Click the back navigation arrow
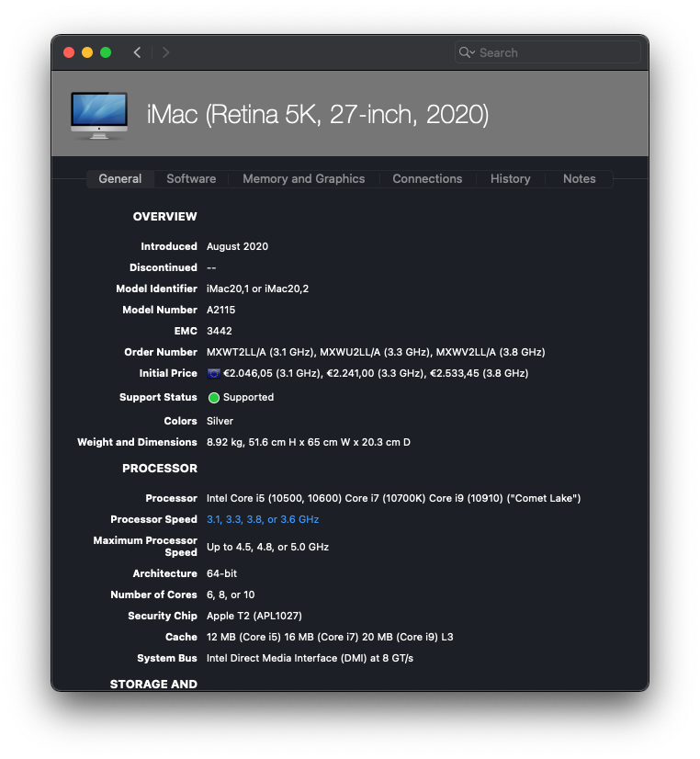Viewport: 700px width, 759px height. coord(137,52)
